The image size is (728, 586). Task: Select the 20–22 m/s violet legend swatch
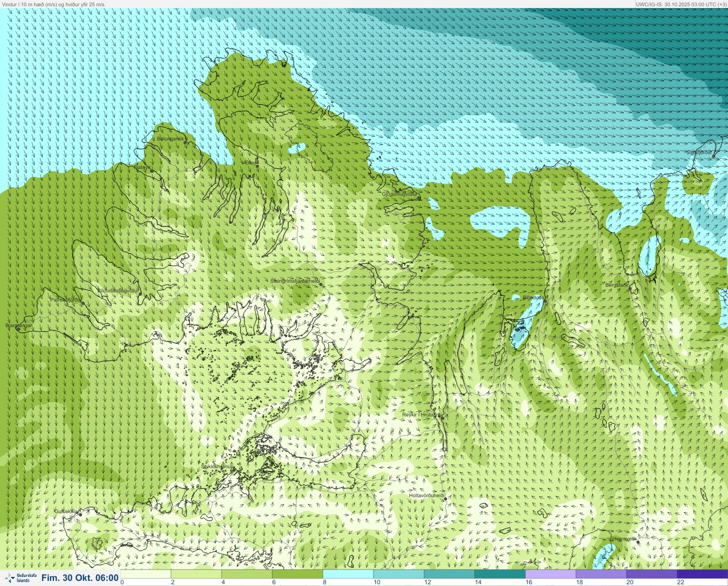[652, 574]
